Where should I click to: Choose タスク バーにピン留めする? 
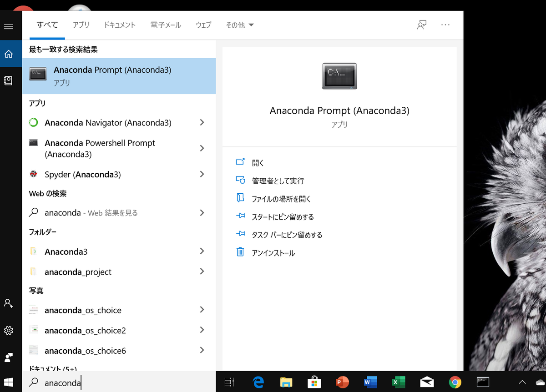(x=287, y=235)
